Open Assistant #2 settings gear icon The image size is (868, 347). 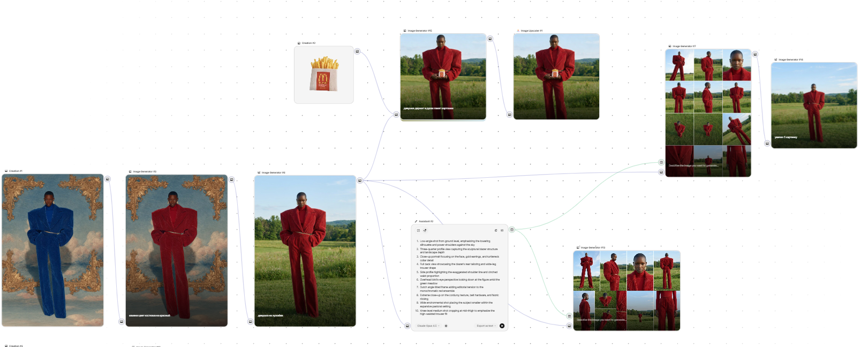click(x=446, y=326)
